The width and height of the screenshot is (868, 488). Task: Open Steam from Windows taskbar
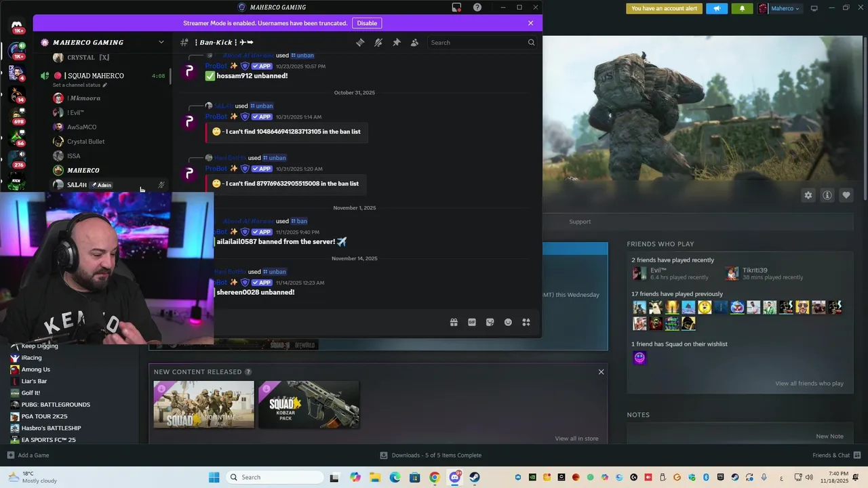475,477
